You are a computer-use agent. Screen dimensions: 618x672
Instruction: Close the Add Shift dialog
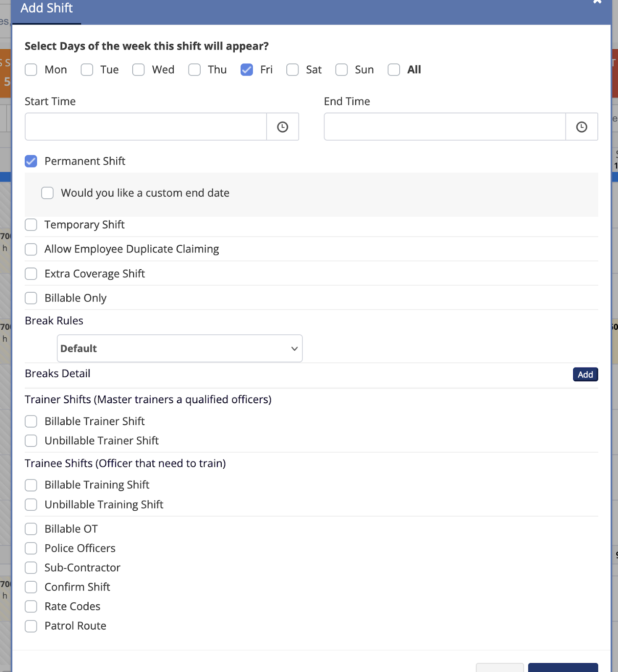pyautogui.click(x=597, y=2)
